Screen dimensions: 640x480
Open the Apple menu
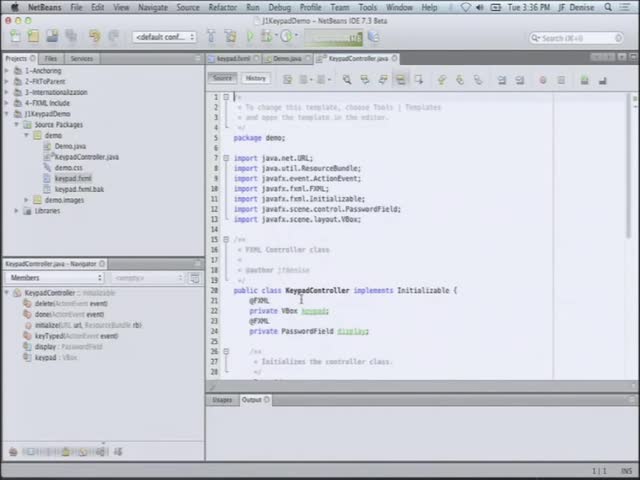pos(15,7)
